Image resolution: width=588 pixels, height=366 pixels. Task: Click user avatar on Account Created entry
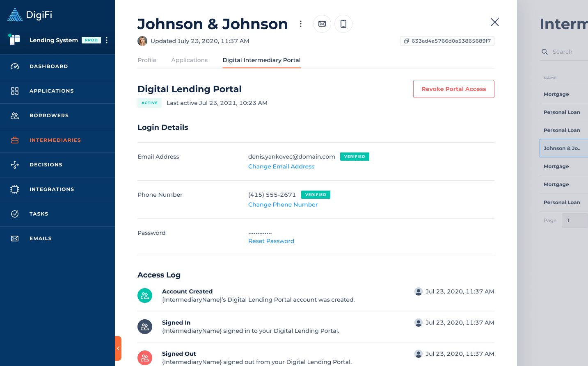[419, 291]
